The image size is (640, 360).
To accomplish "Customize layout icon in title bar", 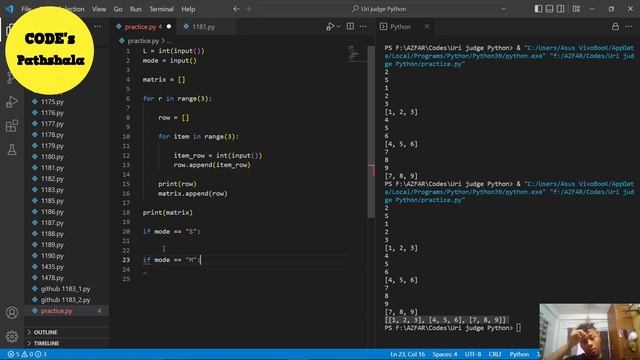I will coord(576,9).
